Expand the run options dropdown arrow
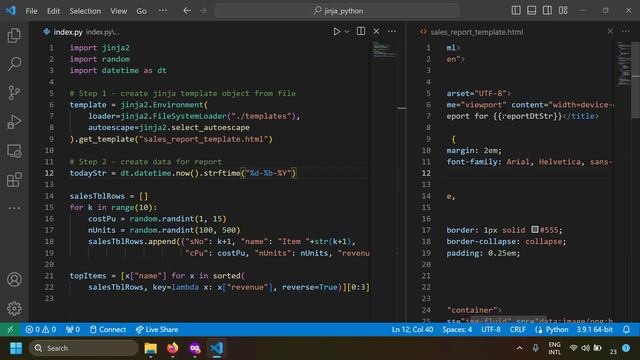The width and height of the screenshot is (640, 360). [x=347, y=31]
